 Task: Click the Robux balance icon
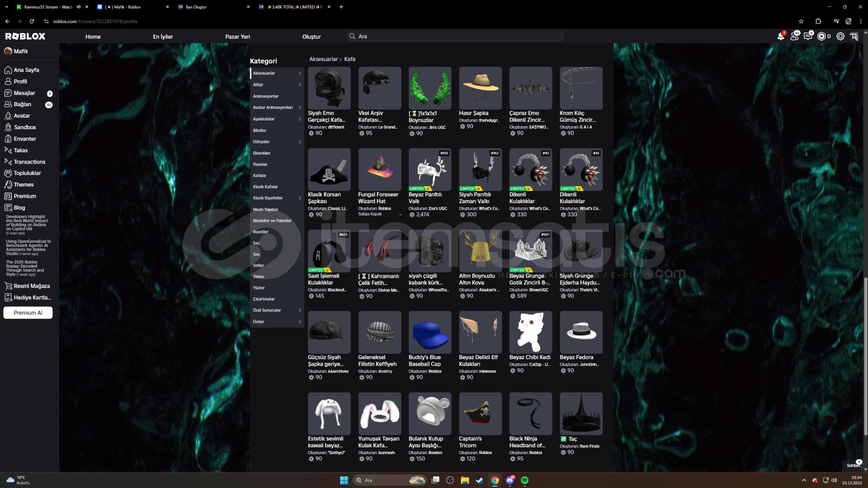point(821,37)
